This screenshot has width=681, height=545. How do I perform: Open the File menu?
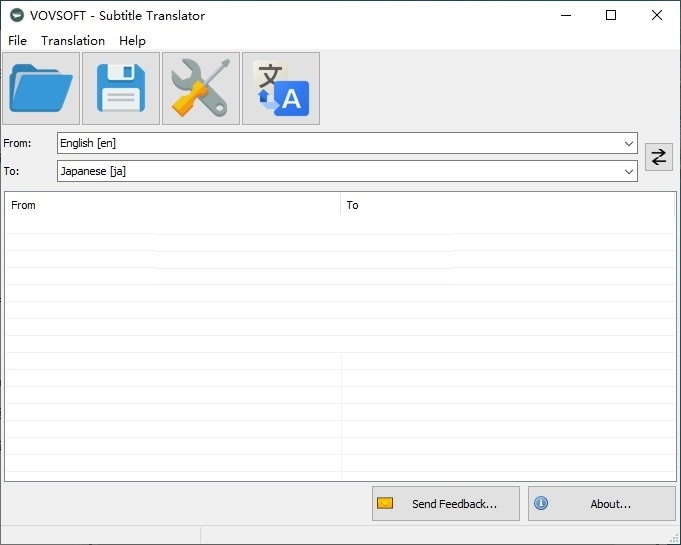17,41
